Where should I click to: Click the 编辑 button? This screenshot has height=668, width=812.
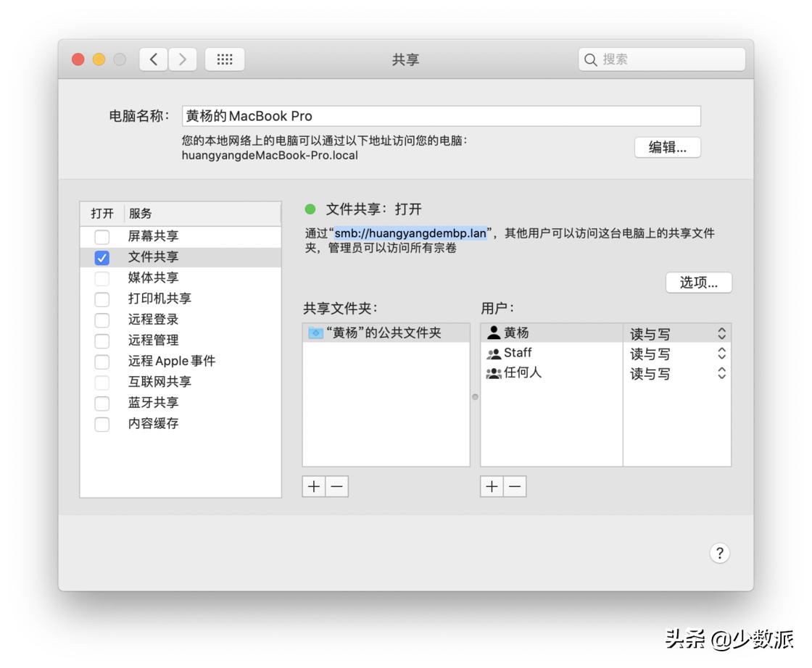click(666, 147)
